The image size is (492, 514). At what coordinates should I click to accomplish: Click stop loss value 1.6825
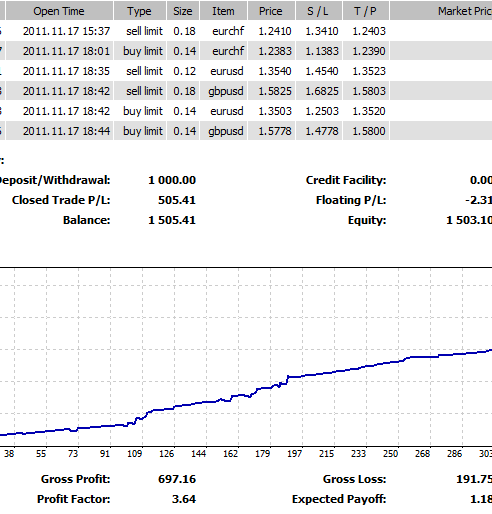coord(322,91)
